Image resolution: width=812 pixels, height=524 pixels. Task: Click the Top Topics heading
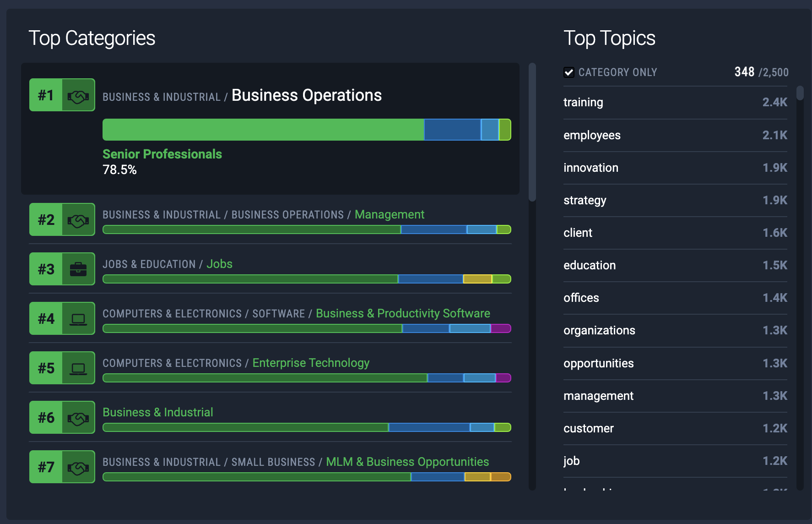(x=609, y=38)
